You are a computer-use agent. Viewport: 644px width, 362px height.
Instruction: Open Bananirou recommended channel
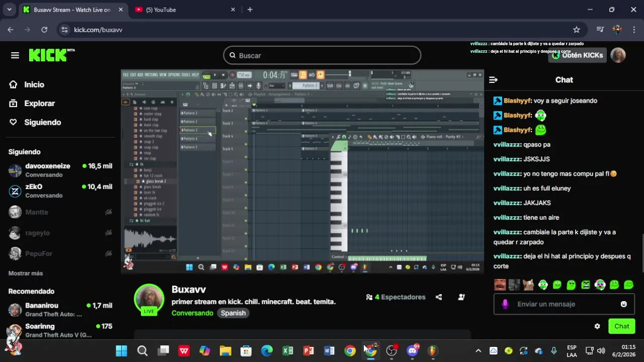pyautogui.click(x=60, y=309)
